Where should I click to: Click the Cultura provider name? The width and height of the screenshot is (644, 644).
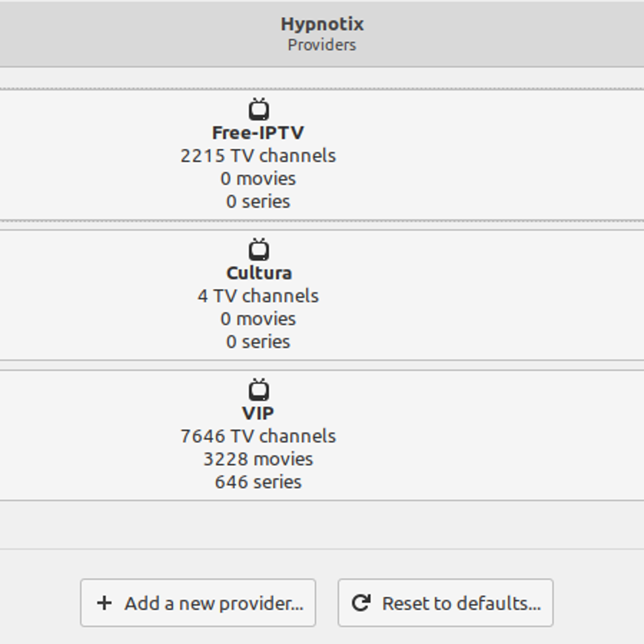click(259, 273)
